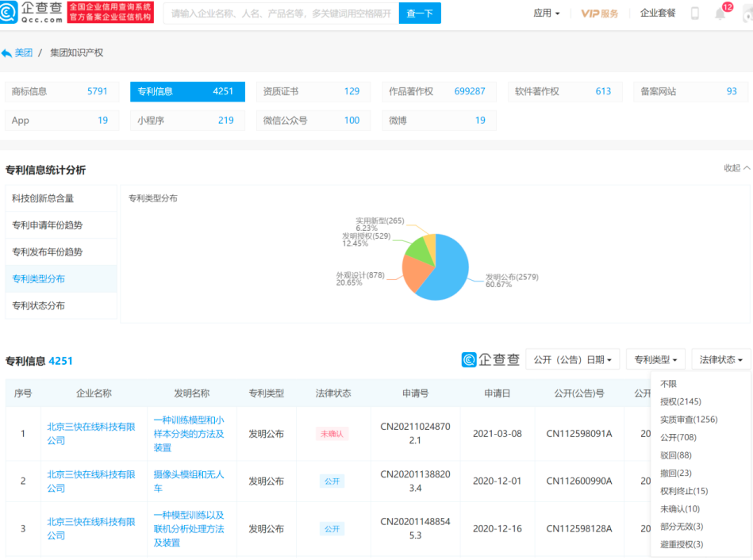Click publication number CN112600990A

[x=579, y=481]
